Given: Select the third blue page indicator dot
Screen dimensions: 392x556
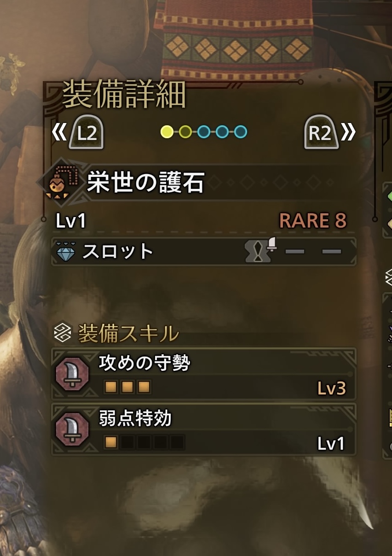Looking at the screenshot, I should pyautogui.click(x=204, y=132).
